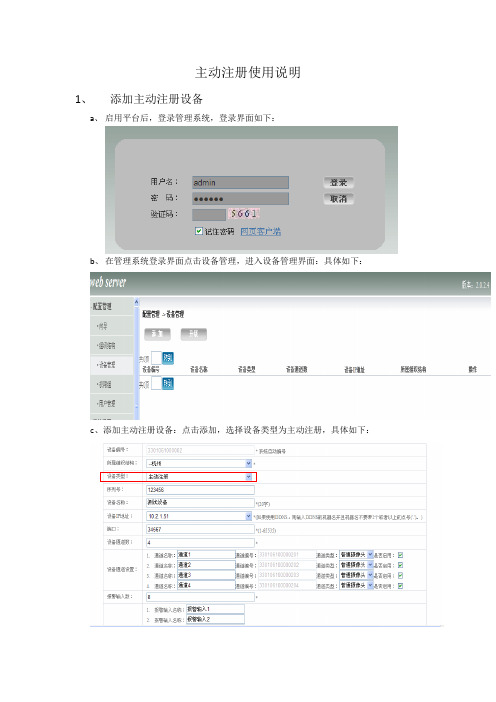Toggle the enable checkbox for 通道4
Screen dimensions: 496x702
(400, 586)
